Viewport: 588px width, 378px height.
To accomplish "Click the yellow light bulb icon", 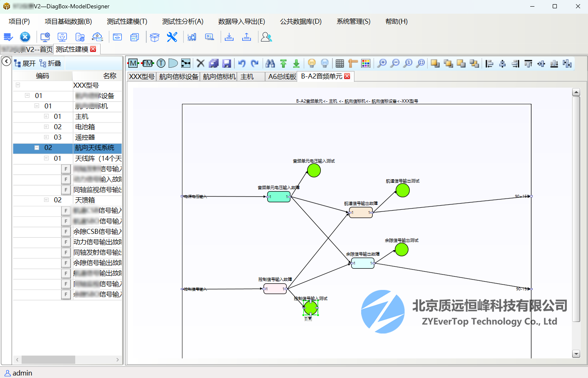I will [x=312, y=63].
